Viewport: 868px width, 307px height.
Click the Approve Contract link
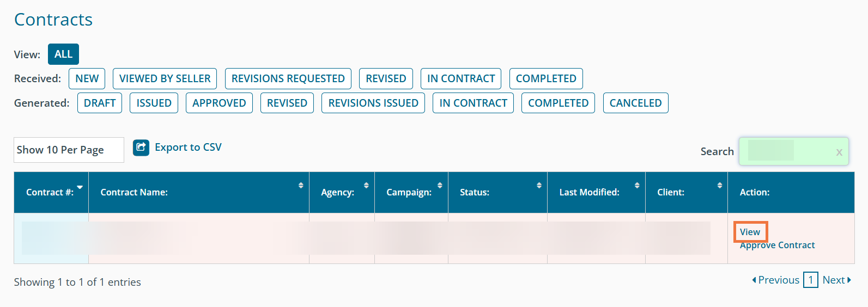point(777,245)
